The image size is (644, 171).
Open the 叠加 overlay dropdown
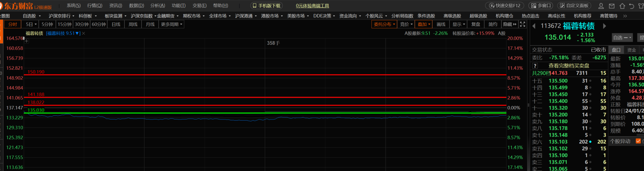pos(424,24)
